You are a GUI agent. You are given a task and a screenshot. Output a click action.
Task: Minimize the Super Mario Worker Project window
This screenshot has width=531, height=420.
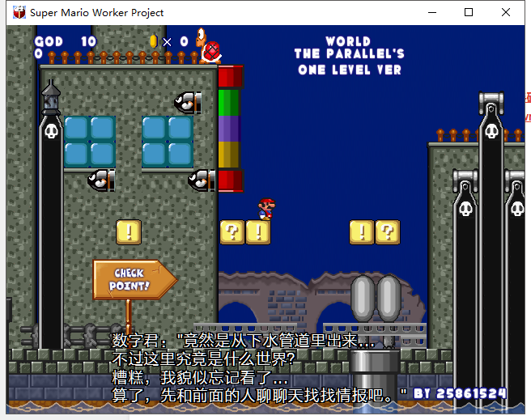tap(432, 12)
